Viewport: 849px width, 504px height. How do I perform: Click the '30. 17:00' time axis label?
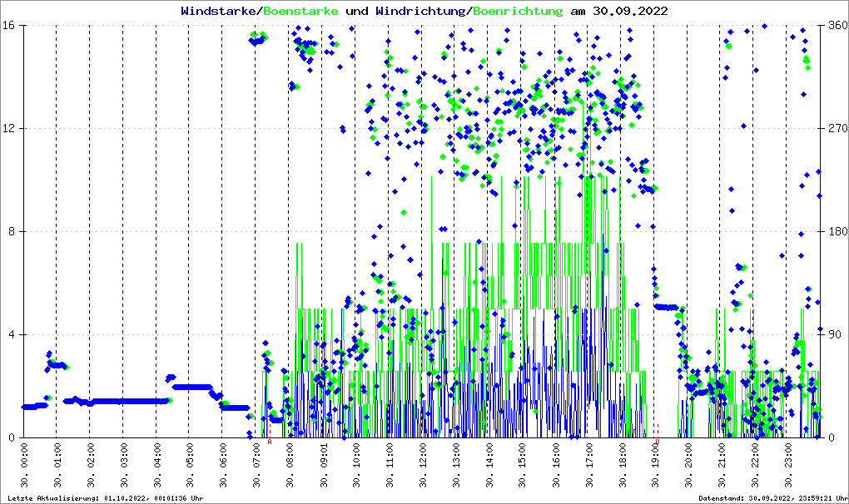pyautogui.click(x=589, y=466)
